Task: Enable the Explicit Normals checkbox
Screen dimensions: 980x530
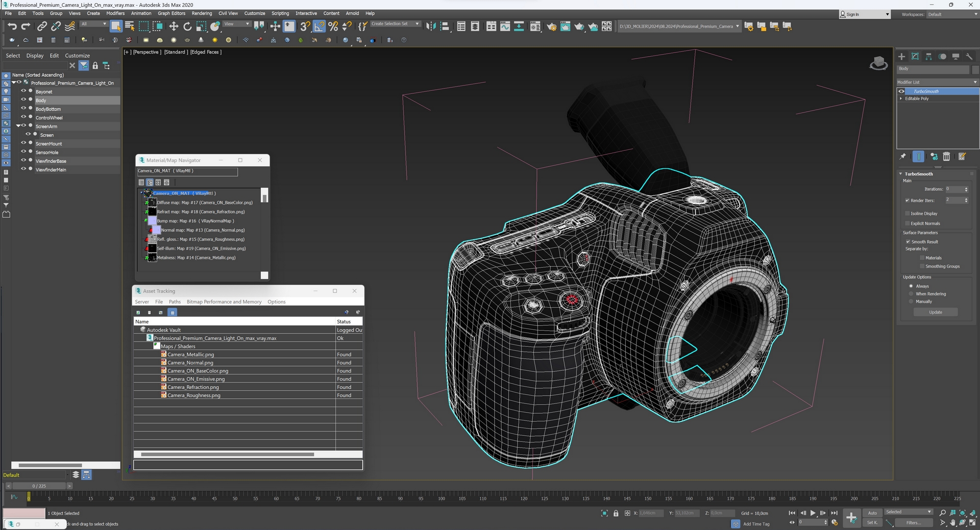Action: [x=908, y=223]
